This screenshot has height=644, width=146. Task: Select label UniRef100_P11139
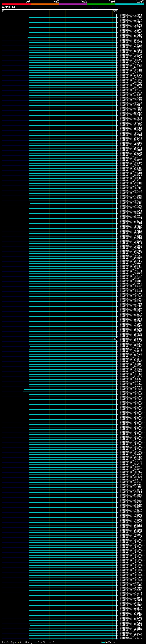click(x=131, y=110)
